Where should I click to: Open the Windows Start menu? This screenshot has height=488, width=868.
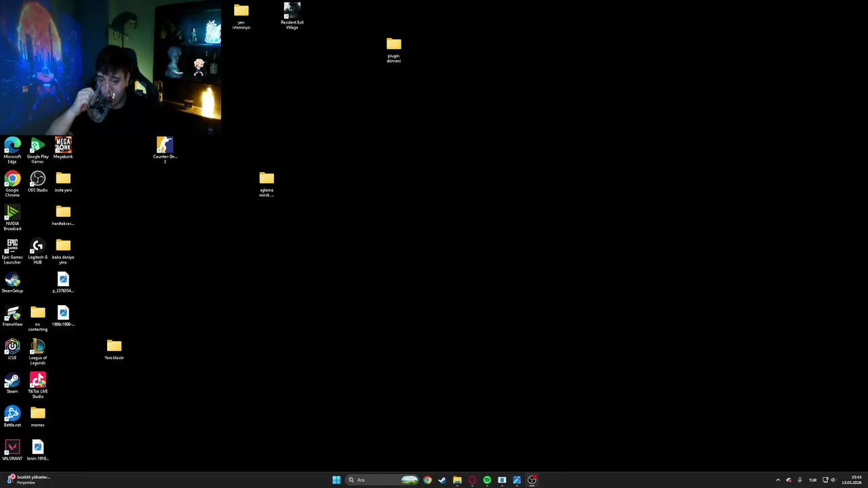[336, 480]
